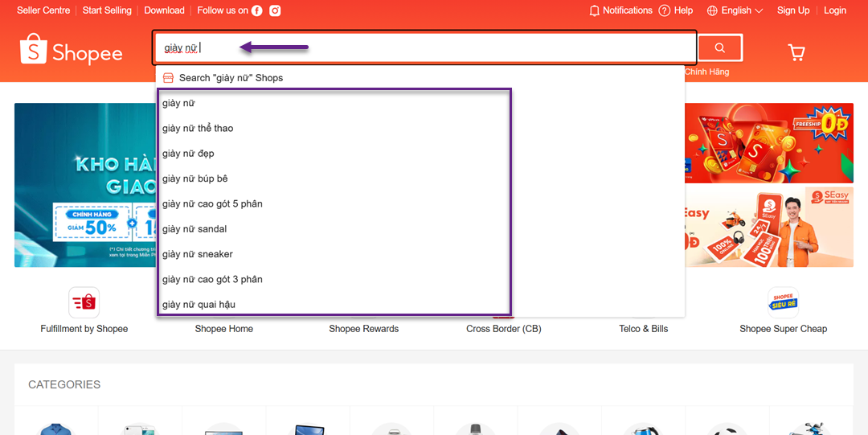Click the language globe icon
The height and width of the screenshot is (435, 868).
pos(712,10)
